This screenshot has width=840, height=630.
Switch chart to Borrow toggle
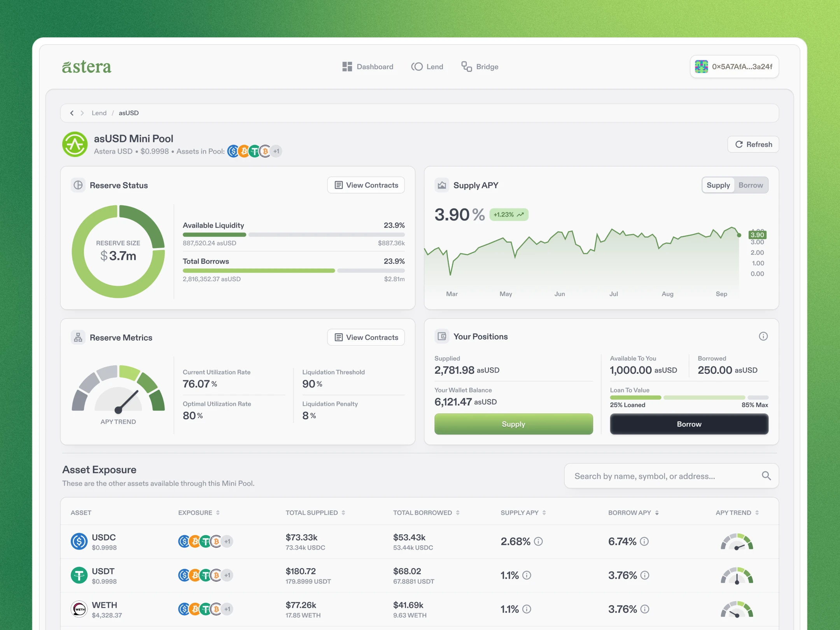[751, 185]
